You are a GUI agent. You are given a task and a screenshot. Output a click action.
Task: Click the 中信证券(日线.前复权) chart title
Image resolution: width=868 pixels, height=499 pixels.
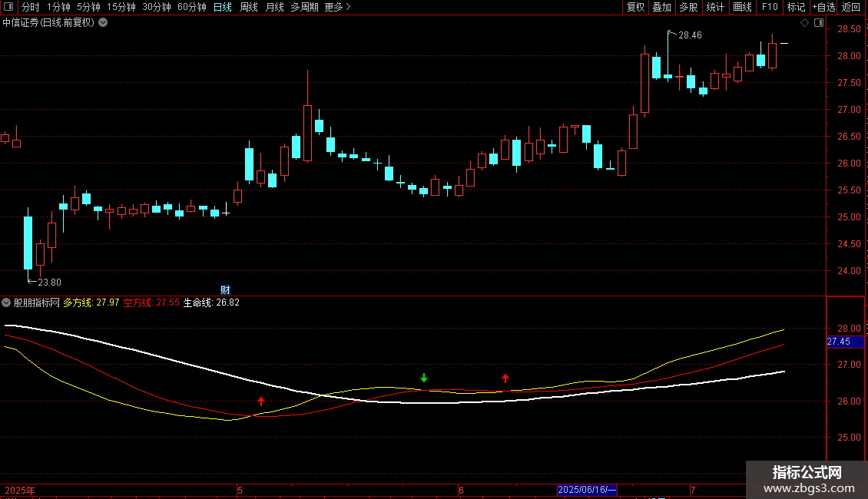48,23
